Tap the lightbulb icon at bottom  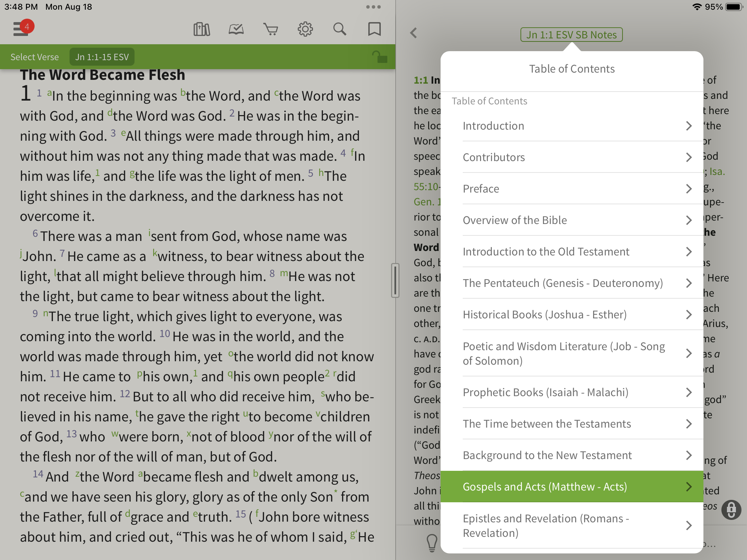pyautogui.click(x=432, y=542)
